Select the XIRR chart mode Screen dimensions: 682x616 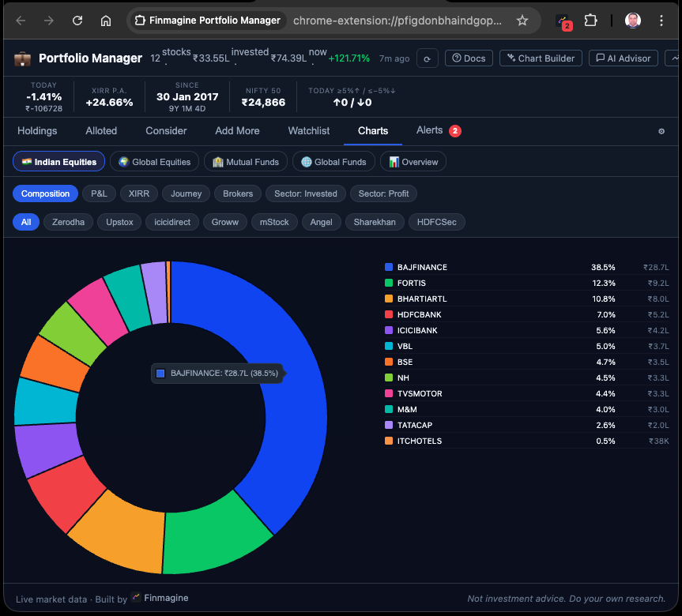(x=138, y=193)
